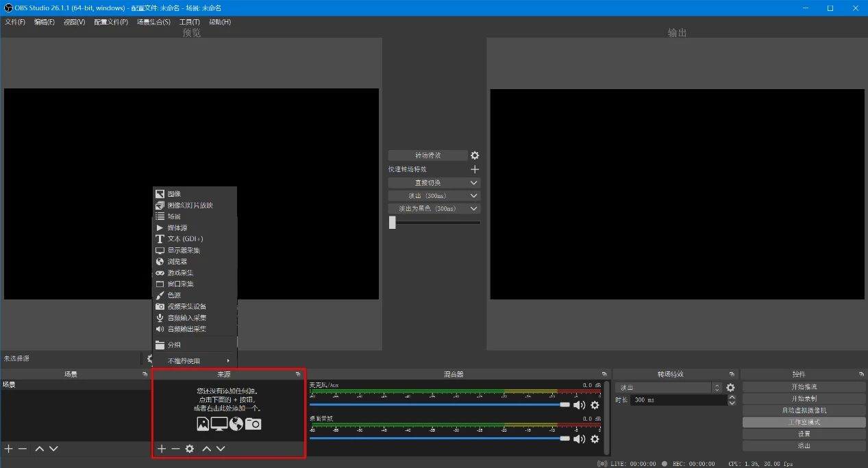868x468 pixels.
Task: Add 音频输出采集 from the source menu
Action: pyautogui.click(x=195, y=329)
